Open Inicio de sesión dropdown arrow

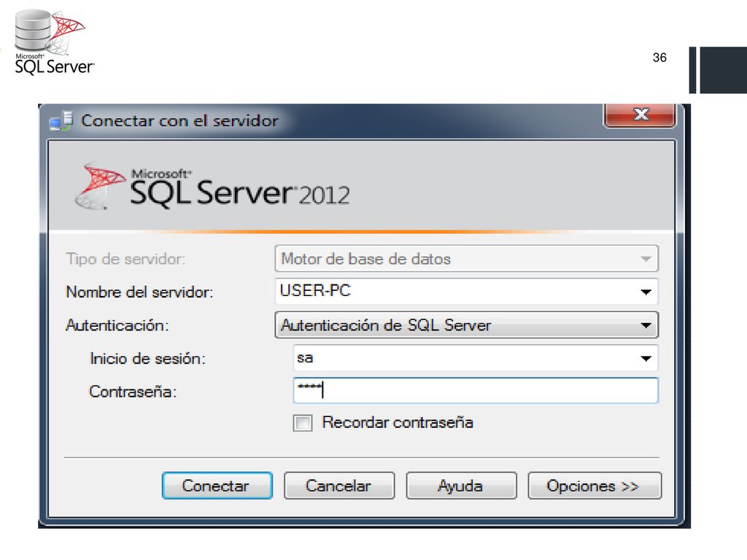pyautogui.click(x=646, y=358)
